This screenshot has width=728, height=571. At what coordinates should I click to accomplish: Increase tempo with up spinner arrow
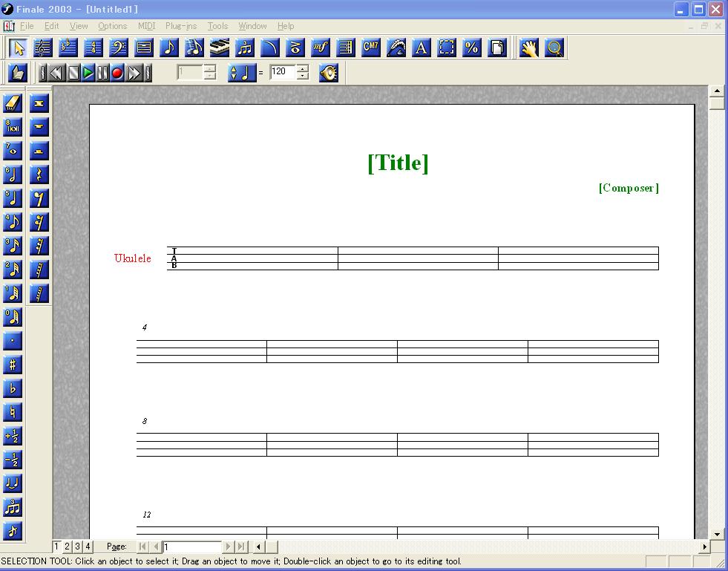(x=303, y=68)
